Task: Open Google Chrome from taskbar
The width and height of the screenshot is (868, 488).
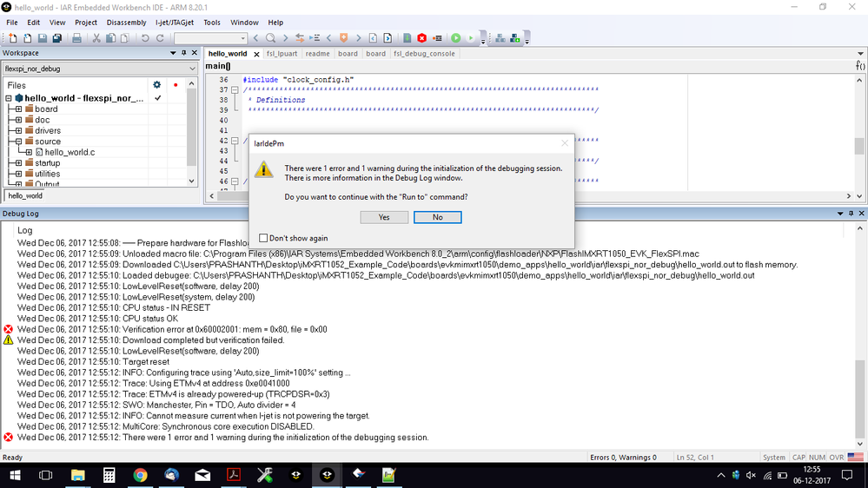Action: pos(140,475)
